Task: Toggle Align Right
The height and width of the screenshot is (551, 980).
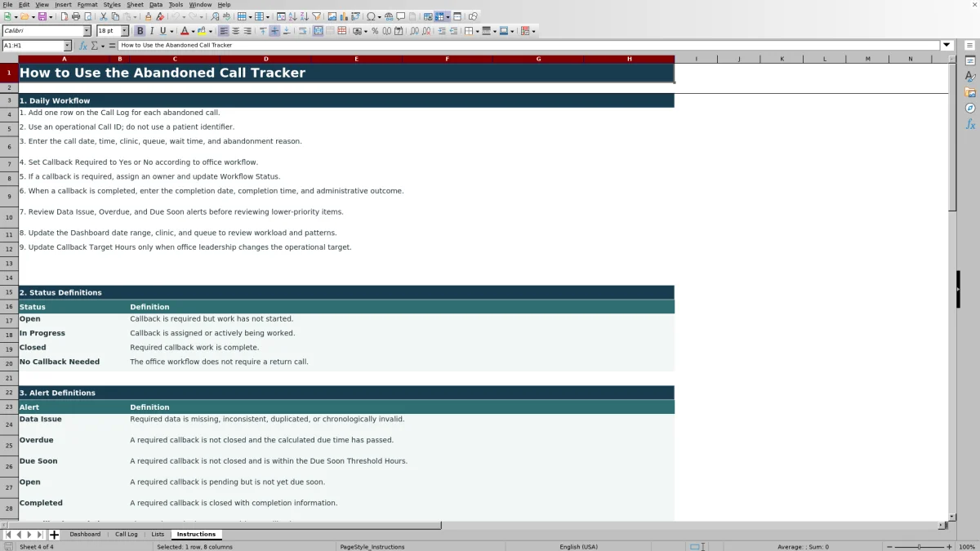Action: coord(247,31)
